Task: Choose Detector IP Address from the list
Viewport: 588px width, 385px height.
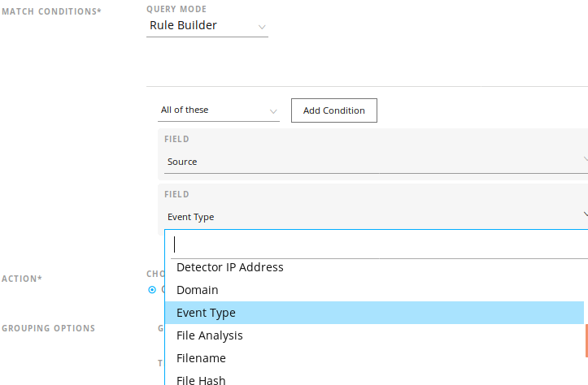Action: pos(230,267)
